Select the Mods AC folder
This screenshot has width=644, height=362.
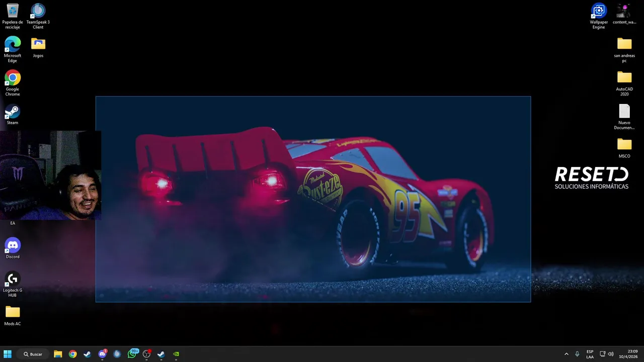(x=13, y=316)
